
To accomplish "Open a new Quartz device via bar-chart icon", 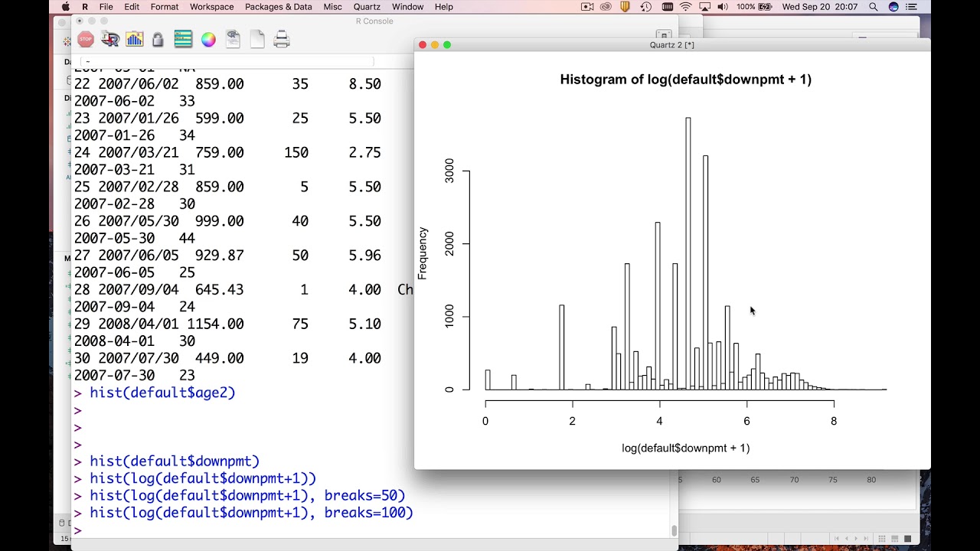I will [135, 39].
